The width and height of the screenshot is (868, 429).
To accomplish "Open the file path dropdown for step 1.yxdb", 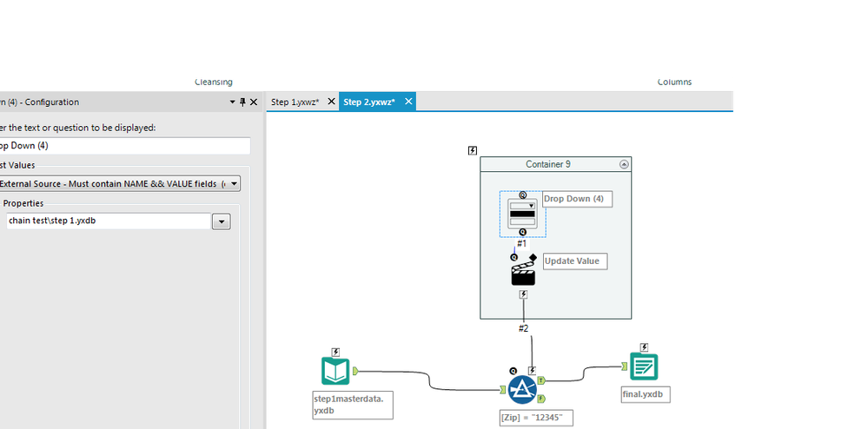I will [222, 221].
